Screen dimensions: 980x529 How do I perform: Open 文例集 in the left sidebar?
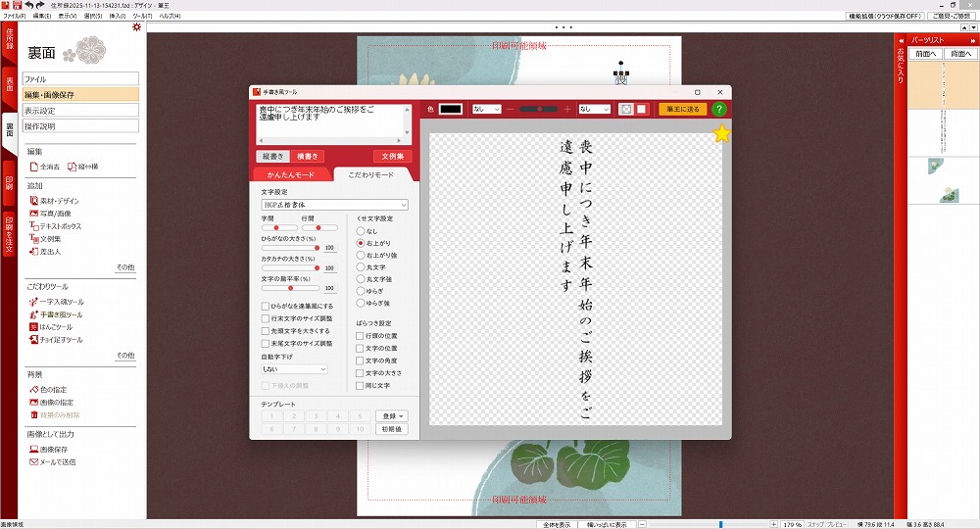[x=46, y=239]
